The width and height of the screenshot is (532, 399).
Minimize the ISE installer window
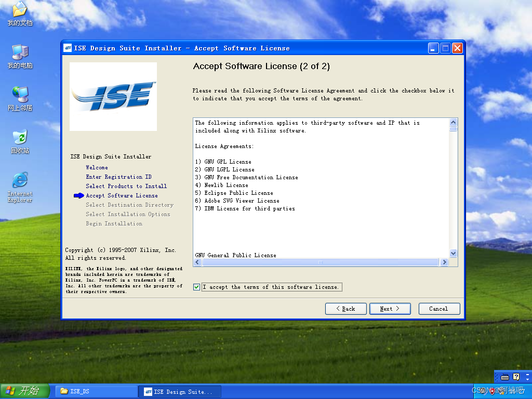[433, 48]
